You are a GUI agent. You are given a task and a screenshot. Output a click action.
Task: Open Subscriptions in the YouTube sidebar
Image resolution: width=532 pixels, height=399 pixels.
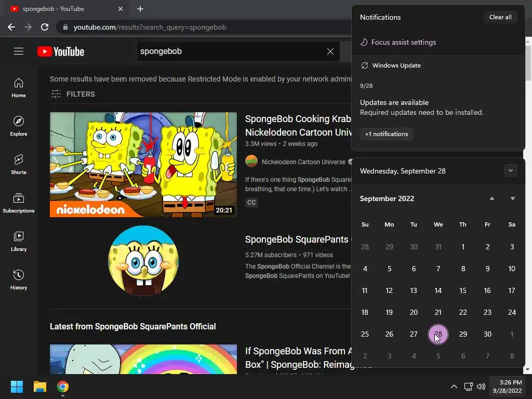[x=19, y=203]
